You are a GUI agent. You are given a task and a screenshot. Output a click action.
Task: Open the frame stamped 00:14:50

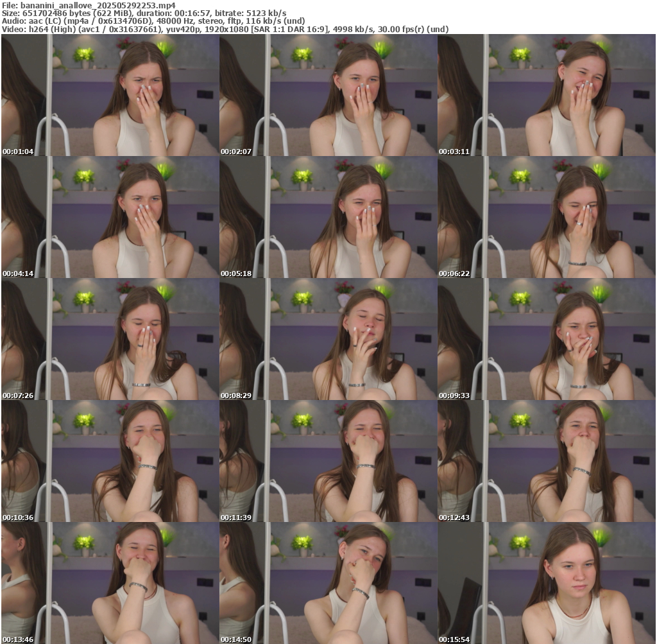click(x=328, y=583)
